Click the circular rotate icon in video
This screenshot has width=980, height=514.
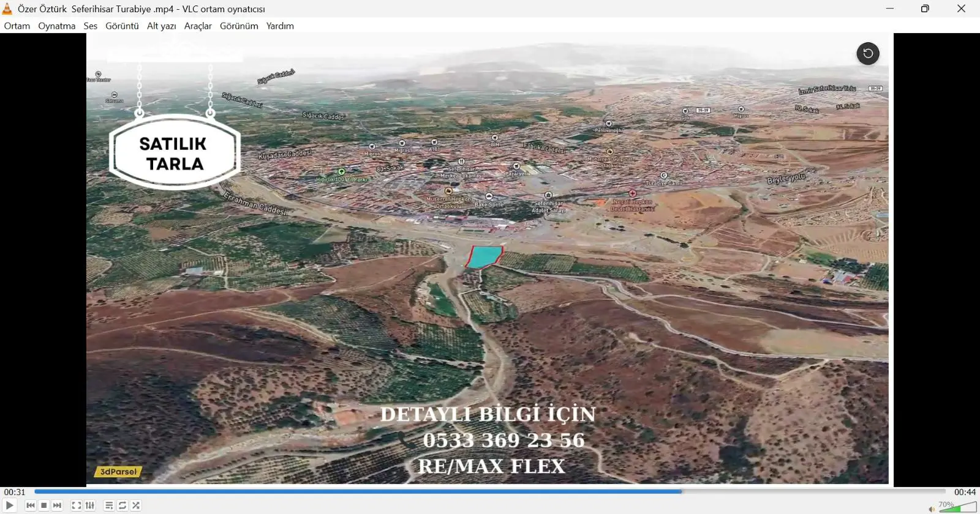868,53
